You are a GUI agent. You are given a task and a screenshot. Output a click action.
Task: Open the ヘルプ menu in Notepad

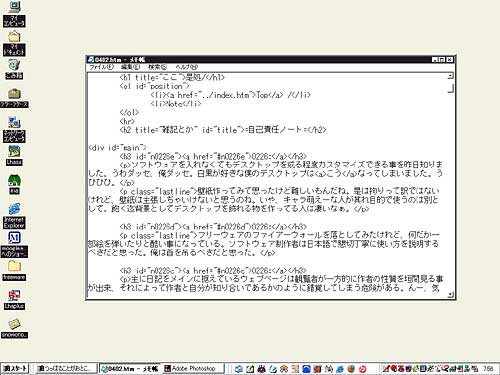pos(186,67)
